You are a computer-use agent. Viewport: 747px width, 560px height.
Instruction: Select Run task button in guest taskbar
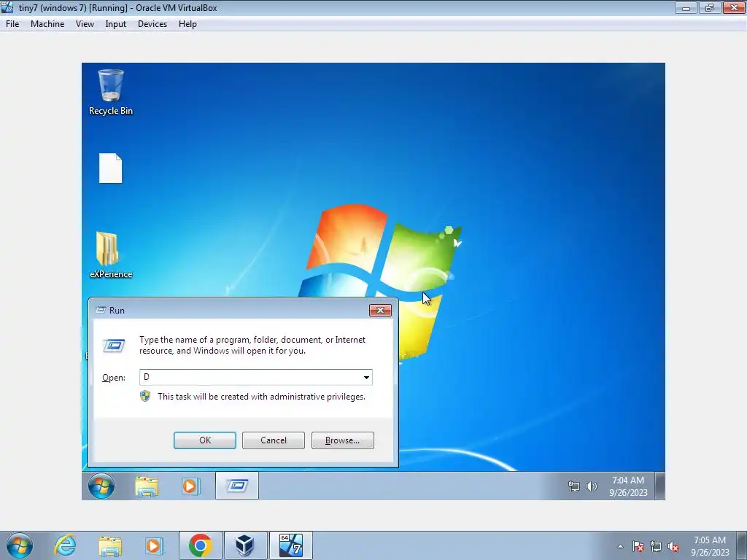click(237, 486)
